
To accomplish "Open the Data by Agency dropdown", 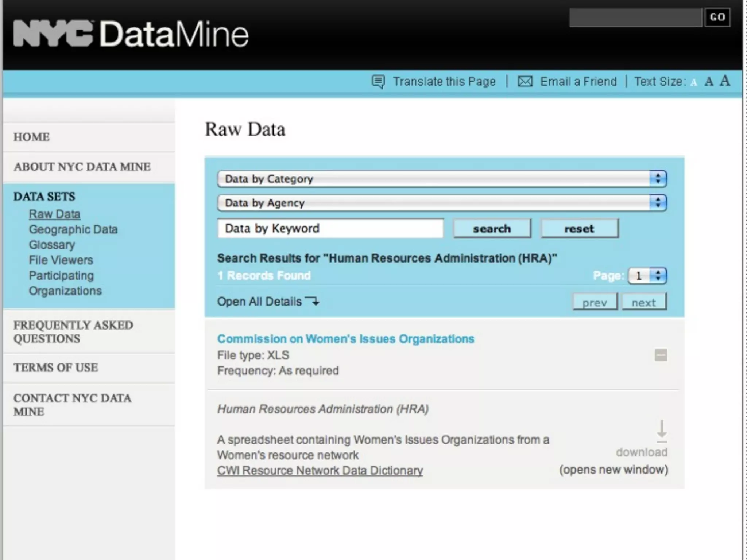I will [x=442, y=203].
